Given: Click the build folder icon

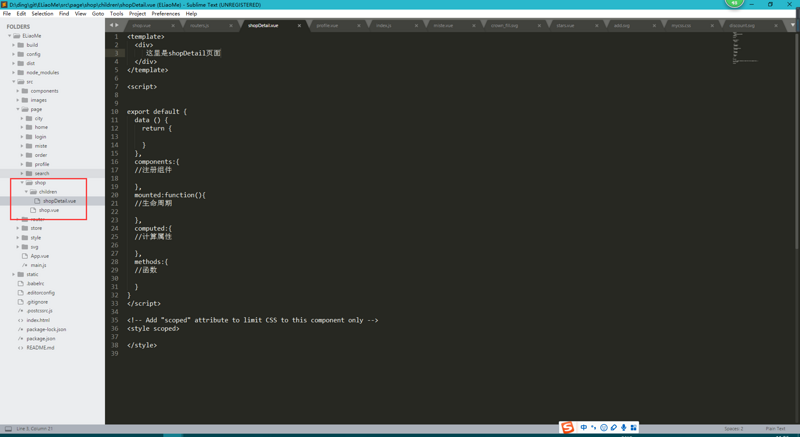Looking at the screenshot, I should coord(21,45).
